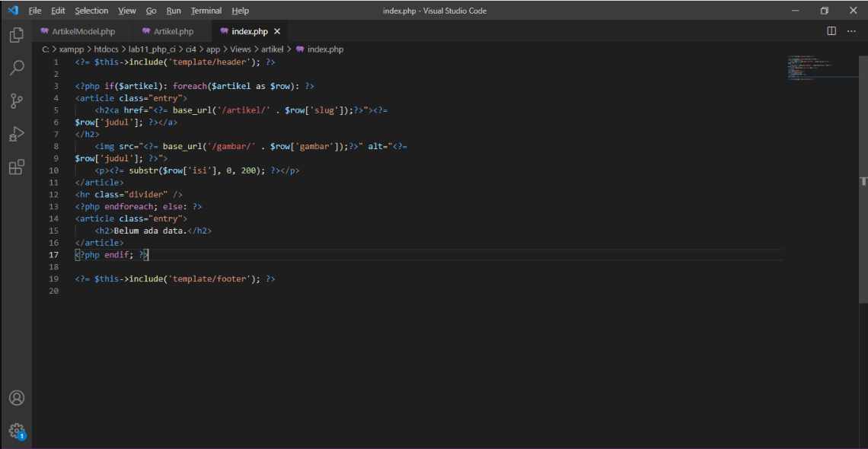Open Source Control view
Viewport: 868px width, 449px height.
pos(17,100)
